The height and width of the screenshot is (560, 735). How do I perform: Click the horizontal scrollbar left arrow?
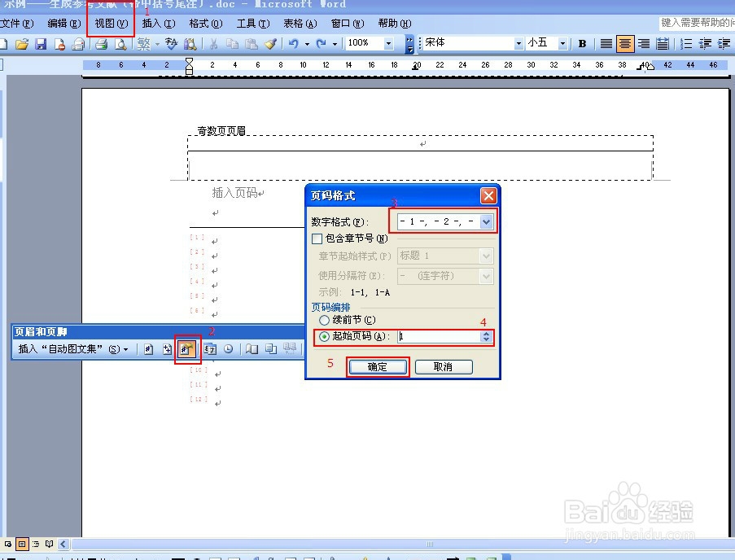coord(63,544)
